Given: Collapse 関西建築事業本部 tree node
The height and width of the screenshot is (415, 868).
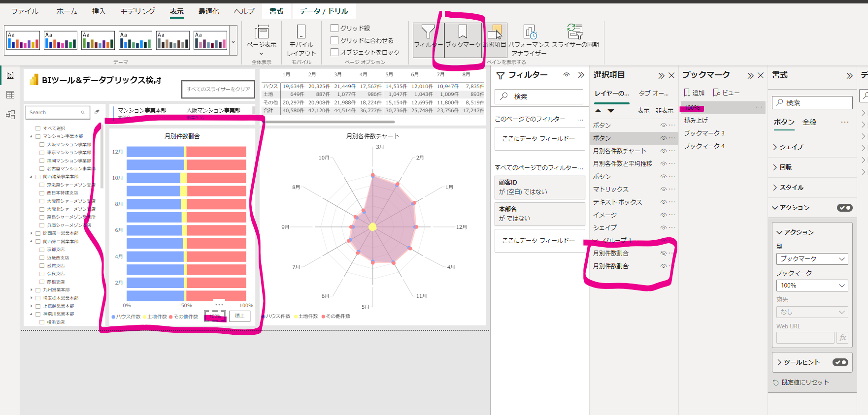Looking at the screenshot, I should [x=32, y=177].
